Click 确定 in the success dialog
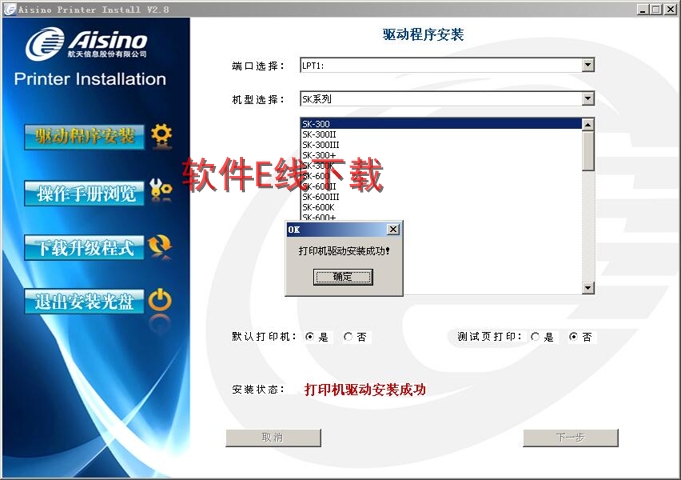 point(343,277)
